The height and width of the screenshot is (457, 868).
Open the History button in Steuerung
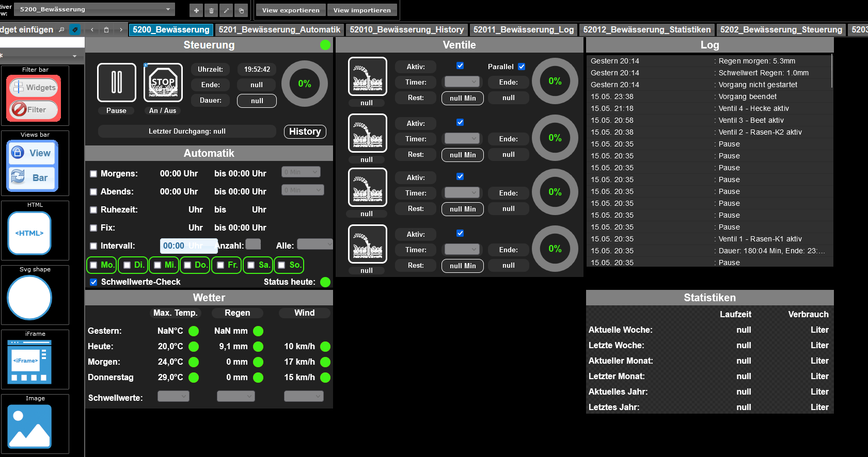[x=305, y=132]
